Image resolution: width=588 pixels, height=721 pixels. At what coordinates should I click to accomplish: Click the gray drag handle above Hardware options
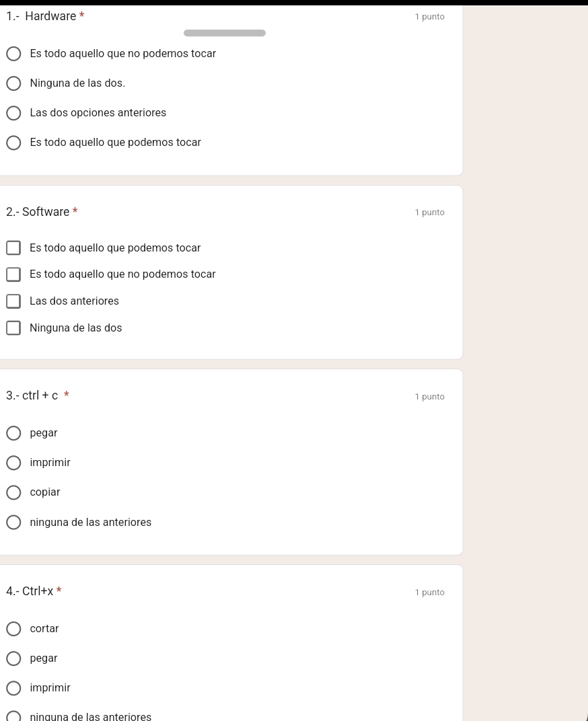pyautogui.click(x=225, y=33)
